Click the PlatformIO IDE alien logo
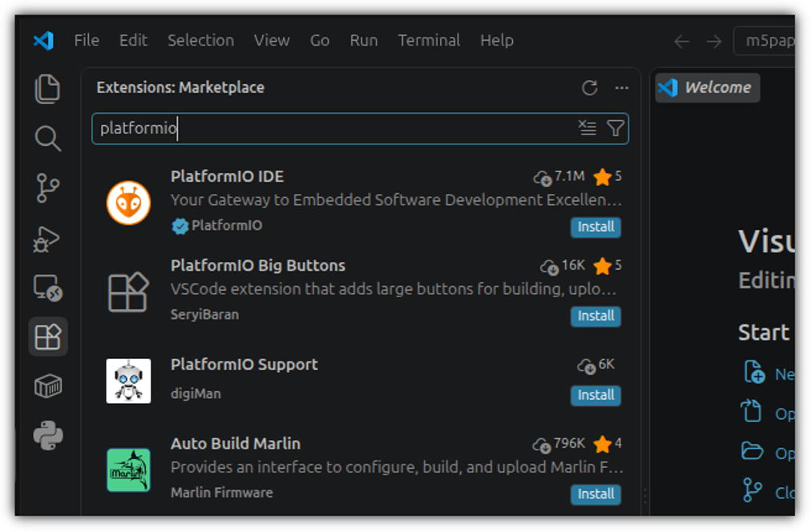 point(128,203)
